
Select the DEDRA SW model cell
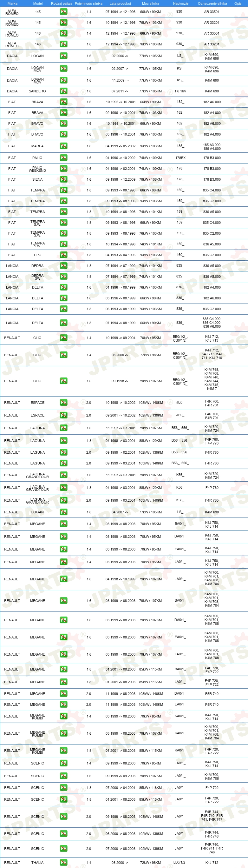[x=37, y=277]
